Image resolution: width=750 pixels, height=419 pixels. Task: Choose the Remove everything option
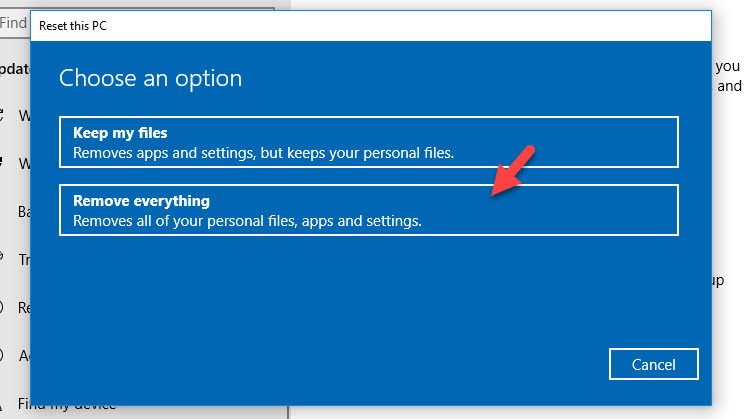tap(369, 210)
